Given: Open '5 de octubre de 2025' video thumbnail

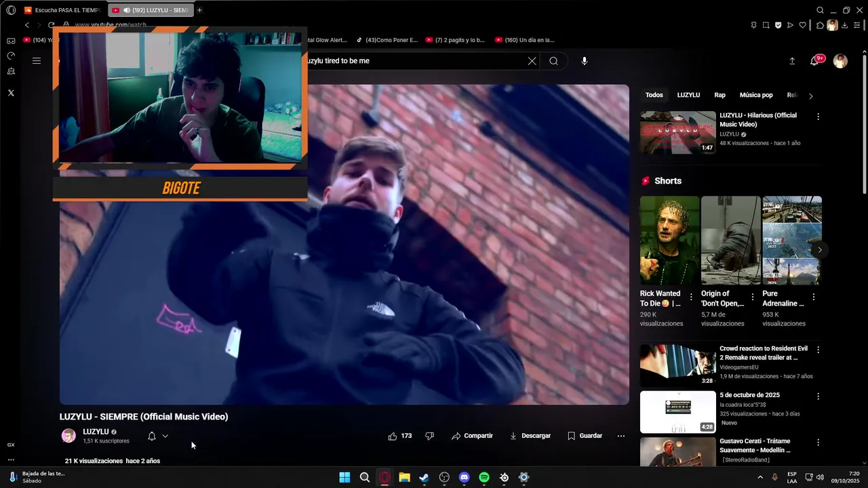Looking at the screenshot, I should pos(677,411).
